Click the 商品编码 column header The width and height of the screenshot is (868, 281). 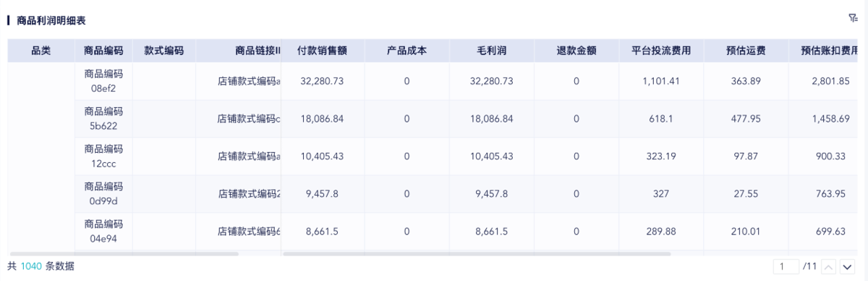pyautogui.click(x=104, y=51)
